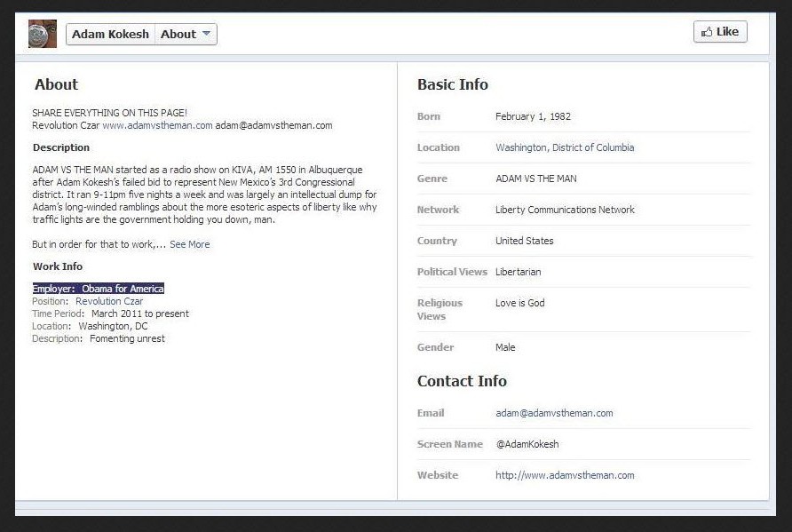
Task: Click See More to expand description
Action: click(189, 244)
